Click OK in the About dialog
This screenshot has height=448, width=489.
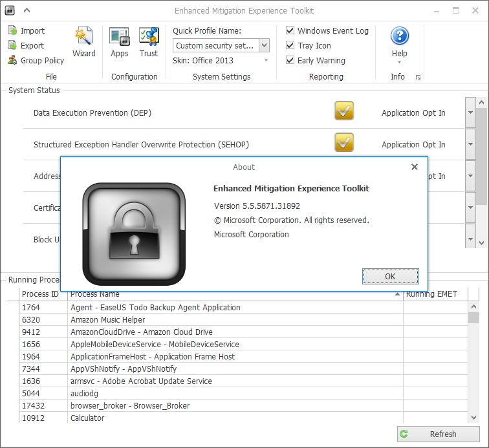(391, 276)
